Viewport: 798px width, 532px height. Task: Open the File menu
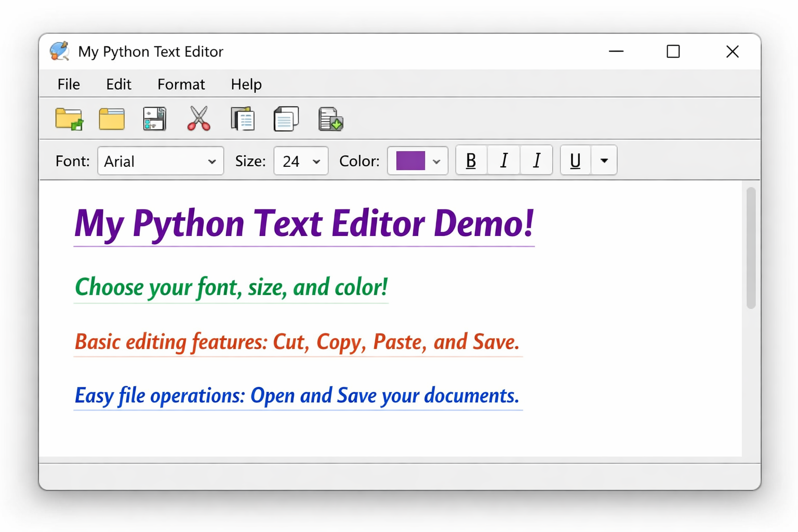tap(69, 84)
